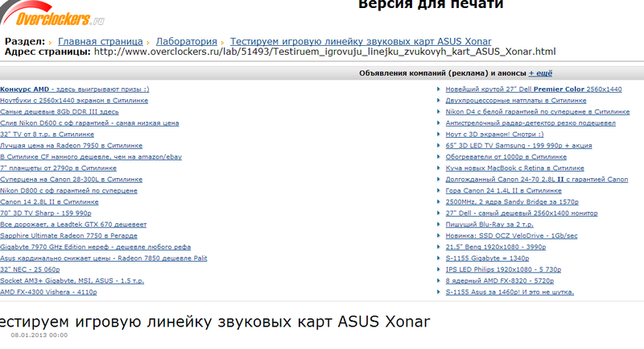Viewport: 644px width, 349px height.
Task: Click the article date 08.01.2013 00:00
Action: click(x=39, y=335)
